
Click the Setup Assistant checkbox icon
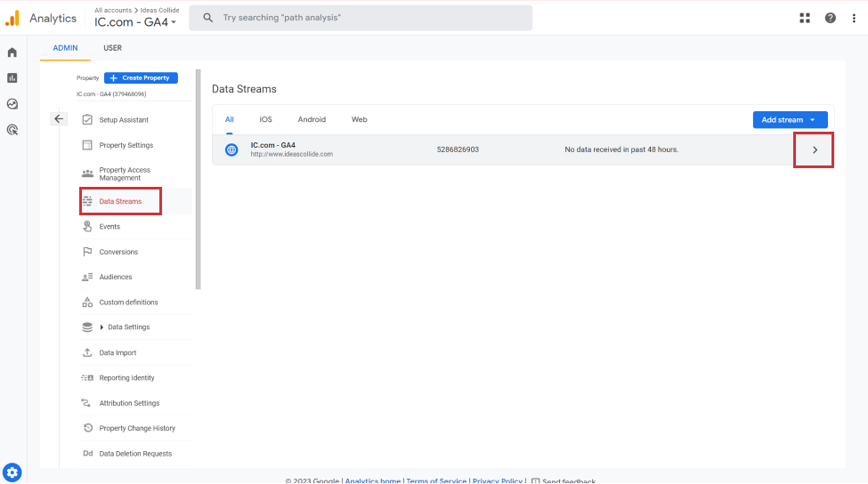[x=87, y=119]
